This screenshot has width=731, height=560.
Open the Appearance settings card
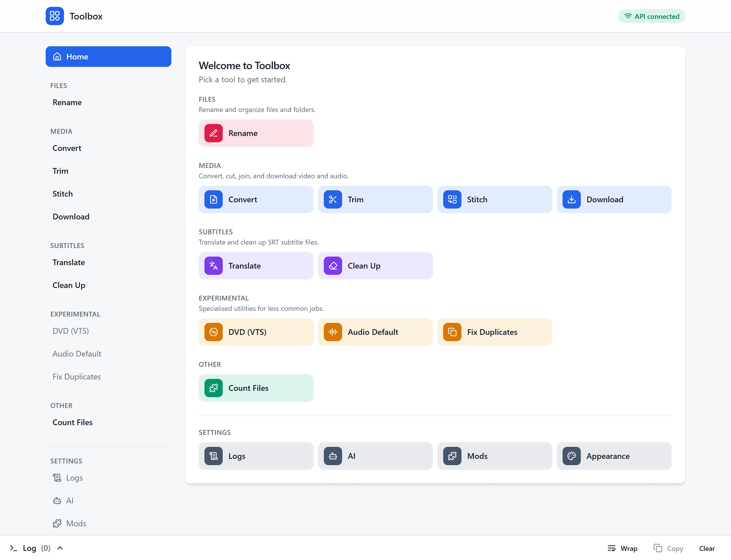tap(614, 456)
